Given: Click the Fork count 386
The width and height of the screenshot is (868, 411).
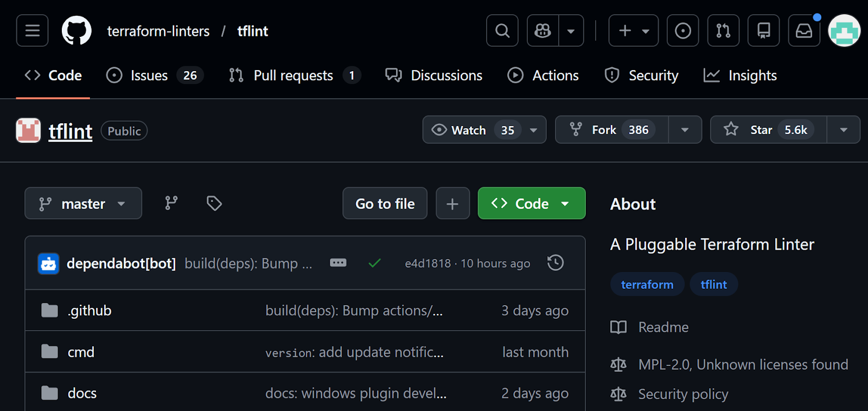Looking at the screenshot, I should [x=639, y=130].
